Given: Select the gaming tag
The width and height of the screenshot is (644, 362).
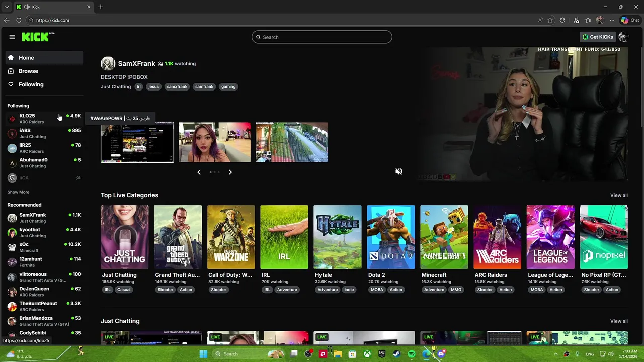Looking at the screenshot, I should [x=228, y=87].
